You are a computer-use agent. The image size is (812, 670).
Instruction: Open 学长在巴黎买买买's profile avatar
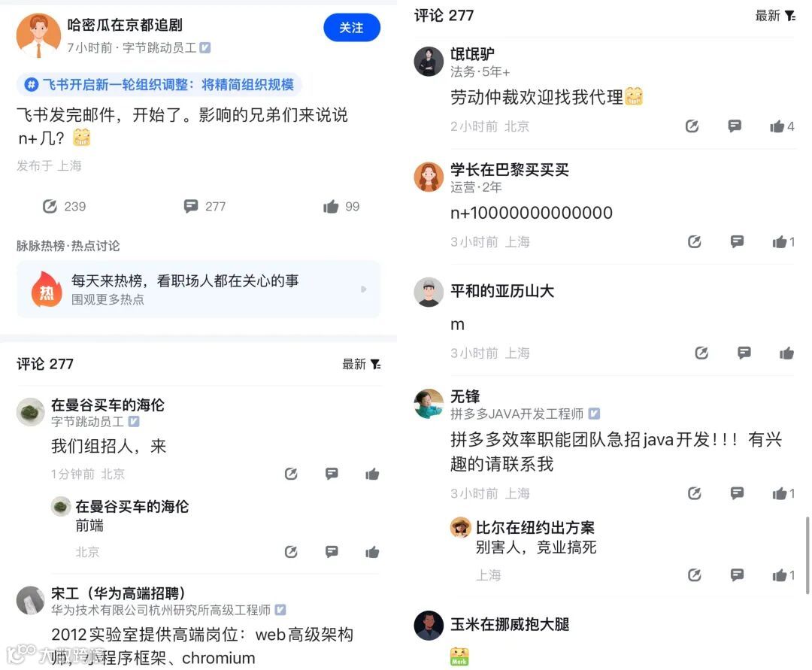coord(429,177)
